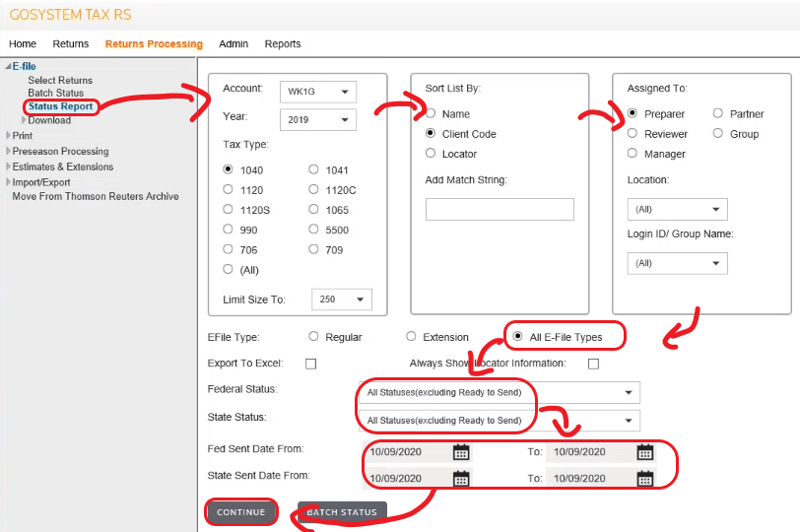Image resolution: width=800 pixels, height=532 pixels.
Task: Select the 1041 tax type
Action: pyautogui.click(x=313, y=169)
